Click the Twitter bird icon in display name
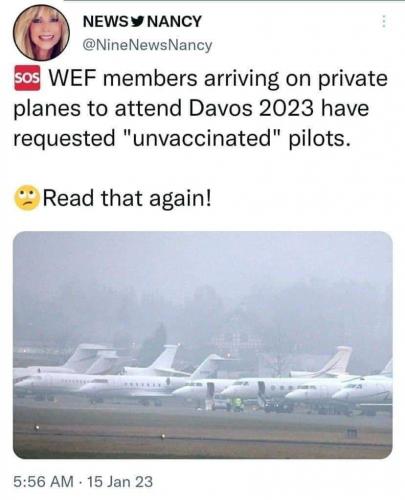This screenshot has height=500, width=405. click(x=138, y=22)
